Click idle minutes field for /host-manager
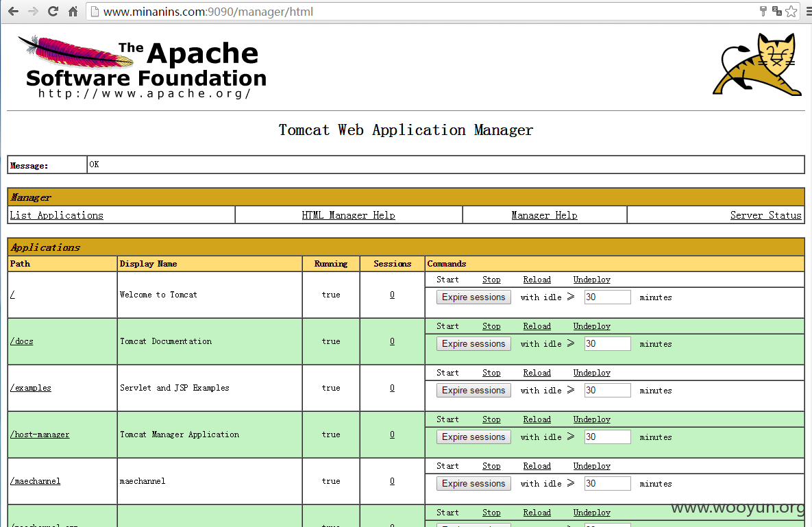The width and height of the screenshot is (812, 527). 607,437
